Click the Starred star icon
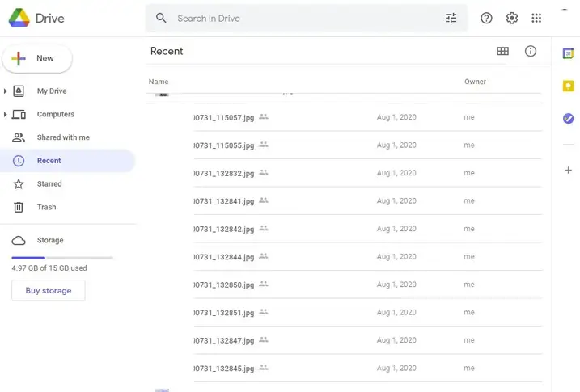580x392 pixels. click(19, 184)
